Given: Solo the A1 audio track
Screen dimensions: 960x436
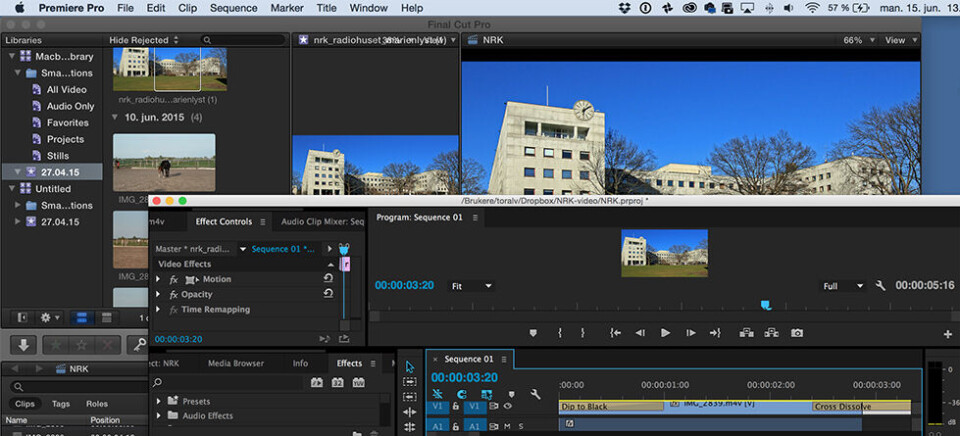Looking at the screenshot, I should pyautogui.click(x=521, y=426).
